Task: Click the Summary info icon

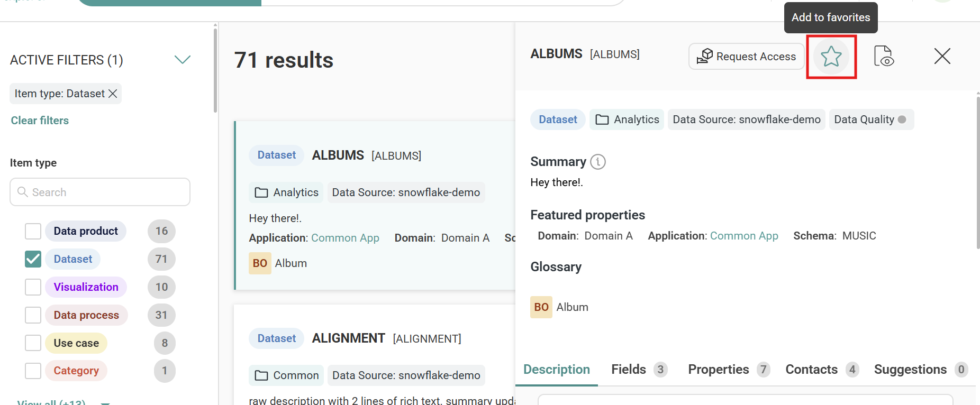Action: coord(597,162)
